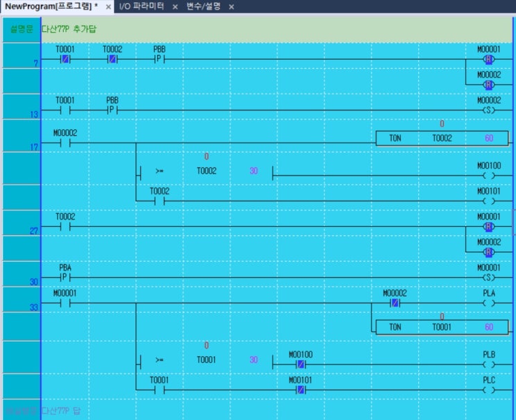Select the T0001 contact feeding the PLC coil
Screen dimensions: 516x420
click(160, 390)
